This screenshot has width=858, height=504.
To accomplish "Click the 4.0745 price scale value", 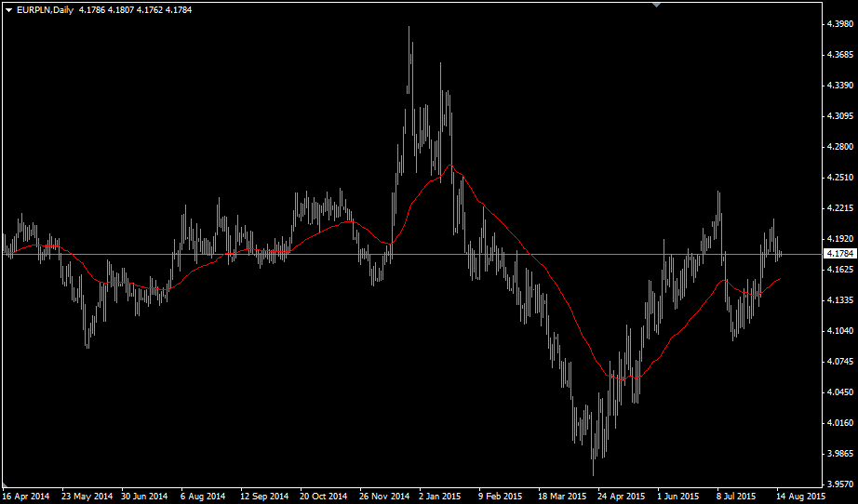I will (840, 362).
